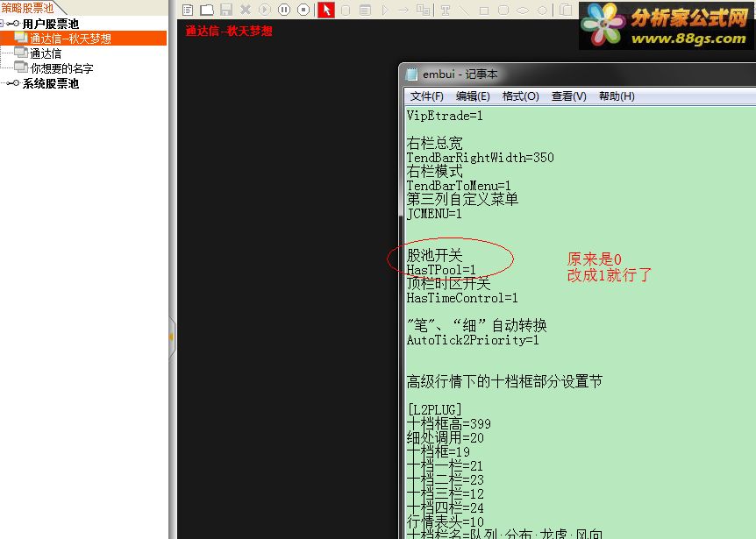Click the AutoTick2Priority=1 line
The image size is (756, 539).
point(473,340)
